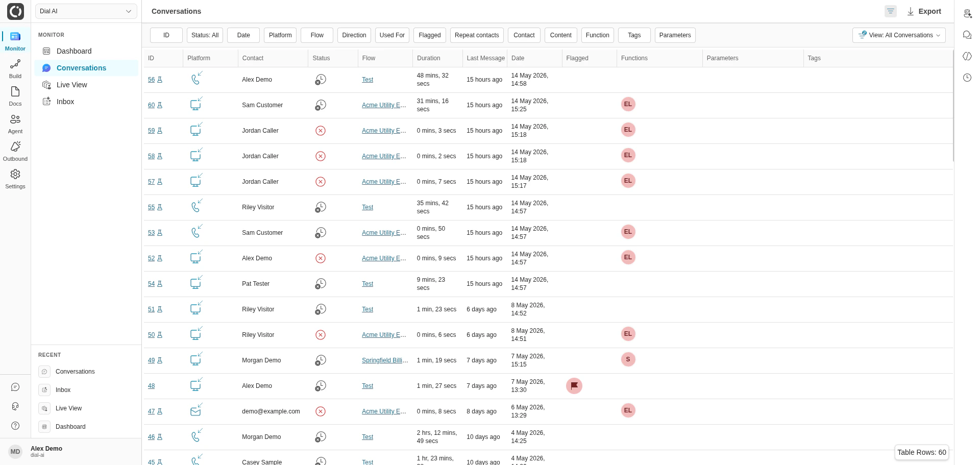
Task: Open recent Live View item
Action: [x=86, y=408]
